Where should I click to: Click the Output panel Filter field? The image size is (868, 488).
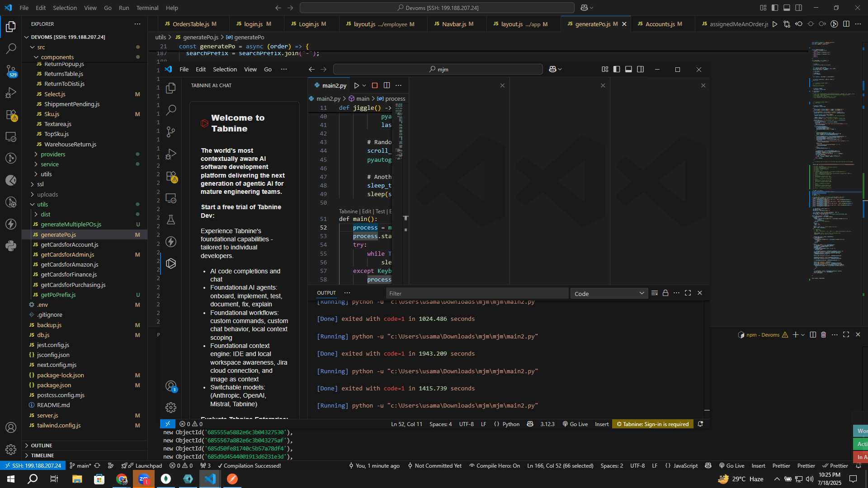(477, 294)
